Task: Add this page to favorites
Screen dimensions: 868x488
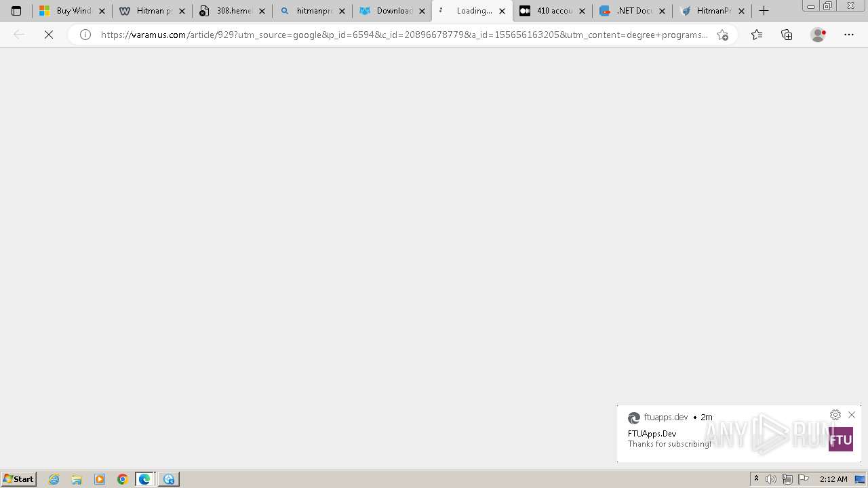Action: click(x=722, y=35)
